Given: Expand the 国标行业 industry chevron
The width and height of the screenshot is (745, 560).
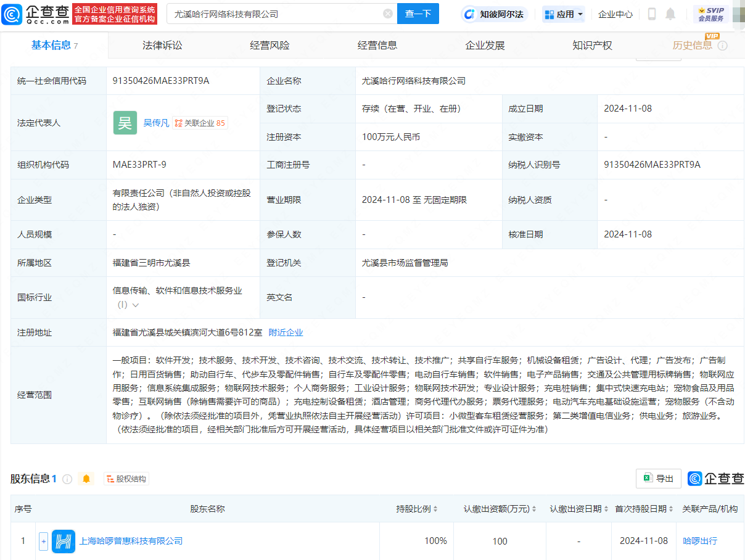Looking at the screenshot, I should pos(136,305).
